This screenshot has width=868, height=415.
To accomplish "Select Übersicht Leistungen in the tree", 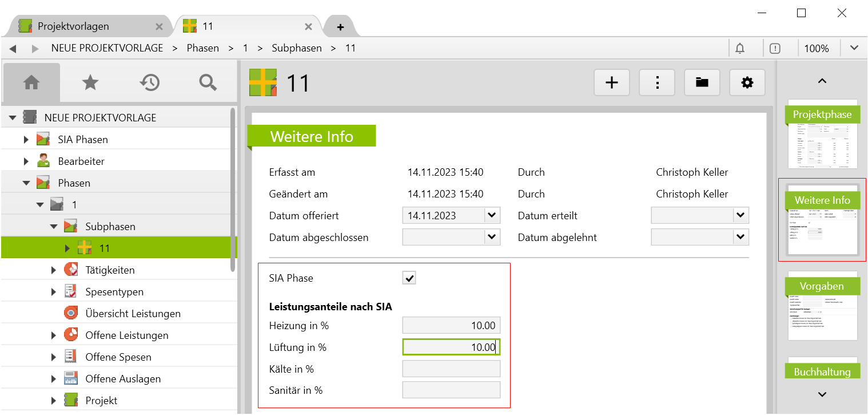I will click(x=133, y=314).
